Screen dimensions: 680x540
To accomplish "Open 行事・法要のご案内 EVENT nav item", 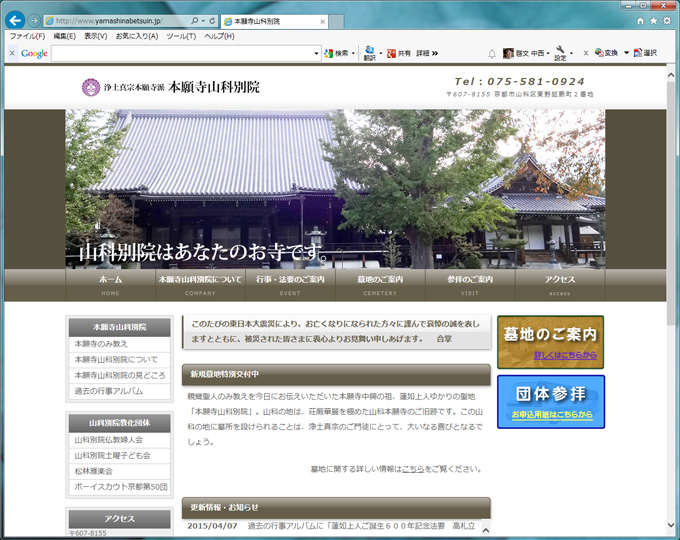I will coord(290,285).
